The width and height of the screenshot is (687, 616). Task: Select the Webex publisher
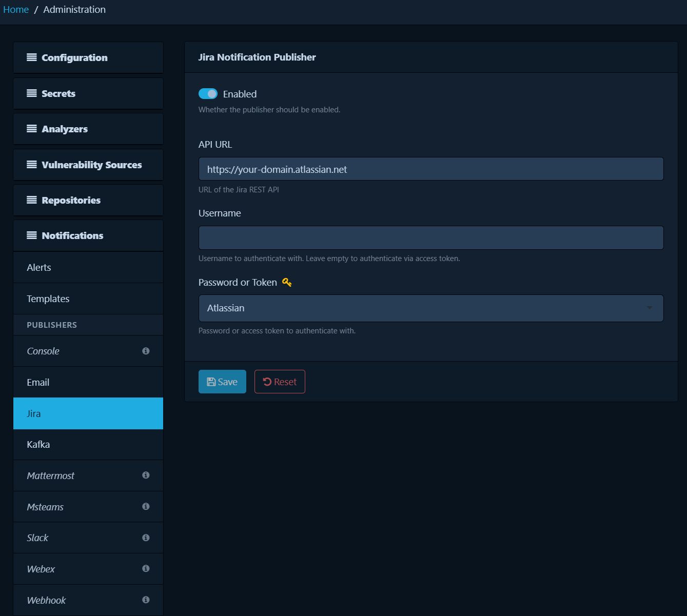tap(88, 569)
